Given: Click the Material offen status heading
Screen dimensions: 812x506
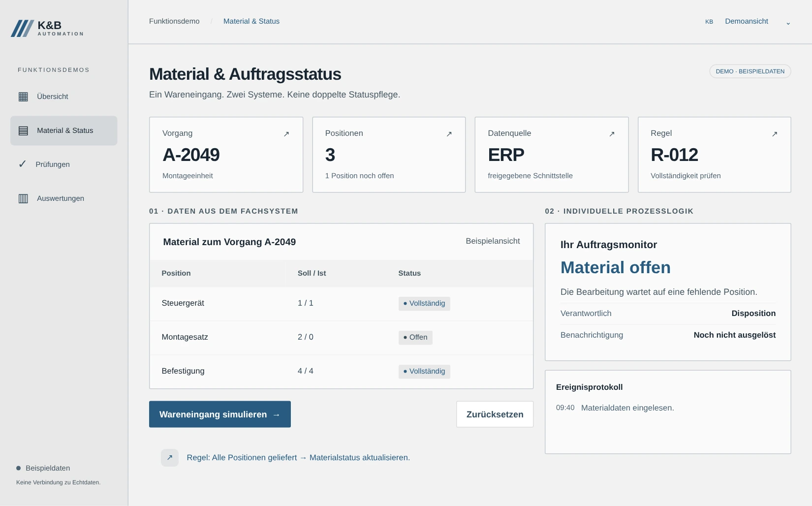Looking at the screenshot, I should click(616, 268).
